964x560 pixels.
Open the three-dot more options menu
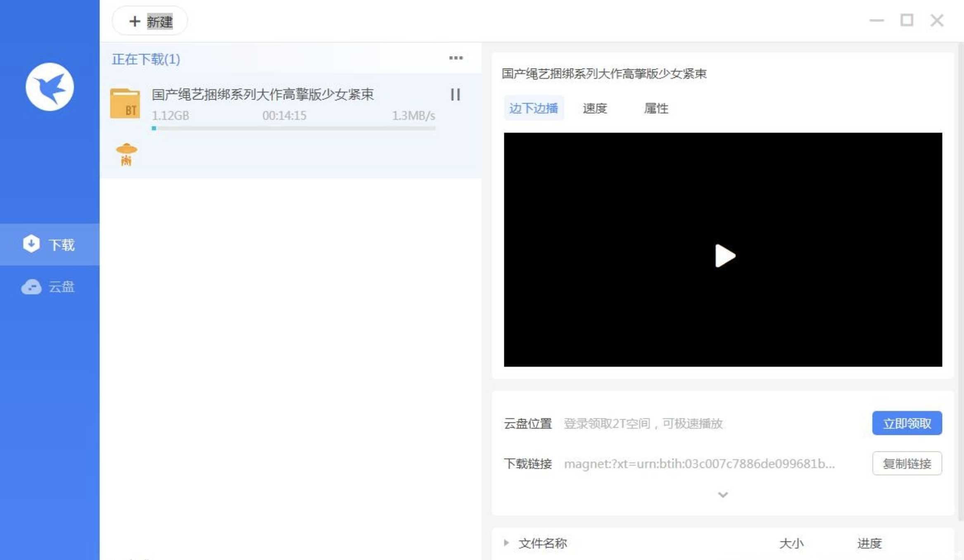[456, 58]
